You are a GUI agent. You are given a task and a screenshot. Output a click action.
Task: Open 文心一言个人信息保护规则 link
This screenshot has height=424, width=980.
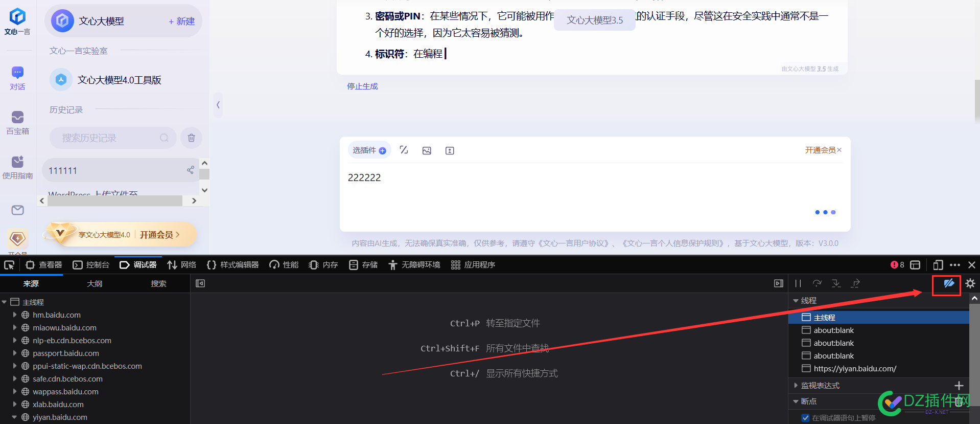(673, 243)
